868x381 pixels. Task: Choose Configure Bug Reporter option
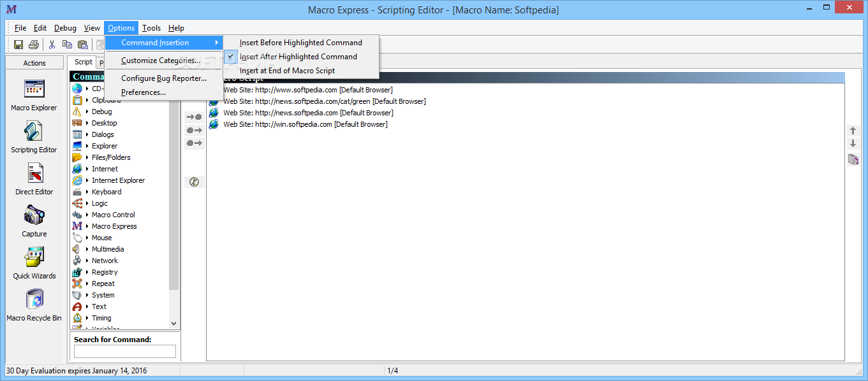(164, 78)
